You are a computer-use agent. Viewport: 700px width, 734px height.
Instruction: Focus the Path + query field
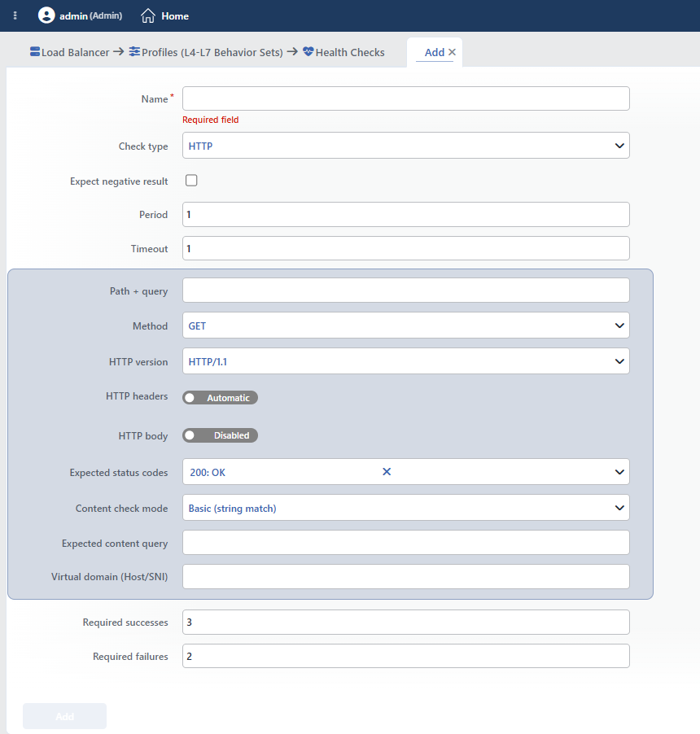pos(406,291)
